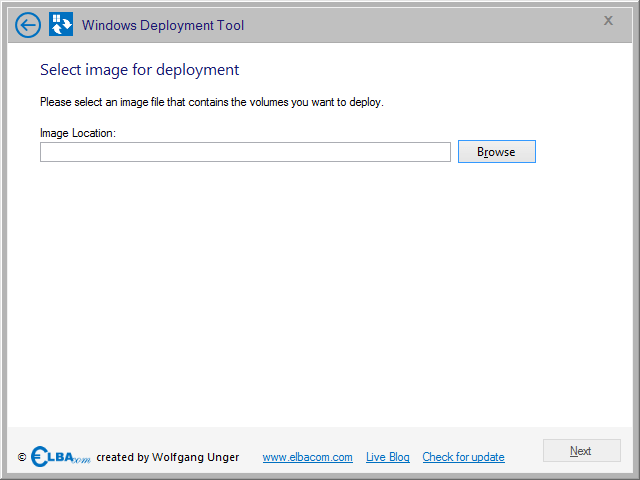This screenshot has height=480, width=640.
Task: Click the instruction text about volumes to deploy
Action: (x=212, y=102)
